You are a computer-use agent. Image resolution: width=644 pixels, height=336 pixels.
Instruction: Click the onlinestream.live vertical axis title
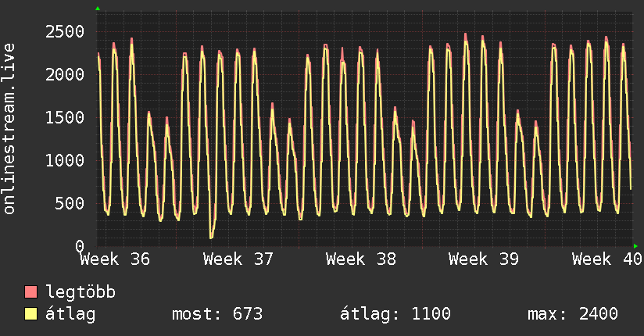click(x=9, y=129)
